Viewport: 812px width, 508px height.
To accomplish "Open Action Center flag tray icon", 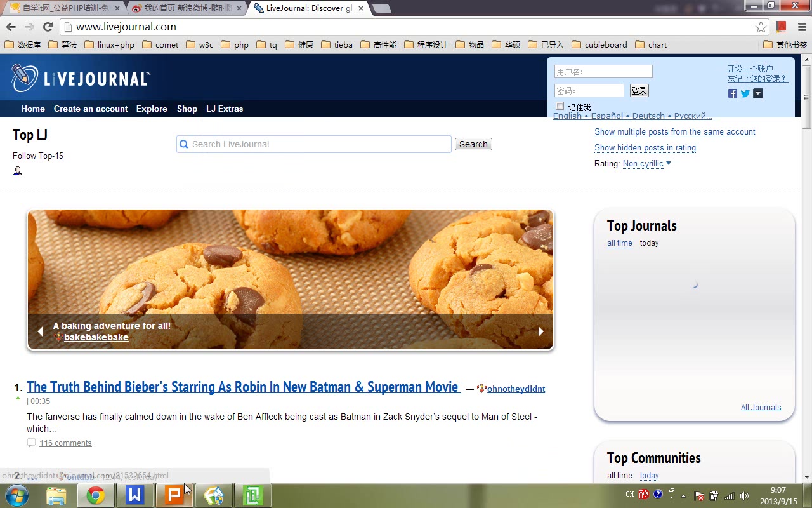I will pos(699,495).
